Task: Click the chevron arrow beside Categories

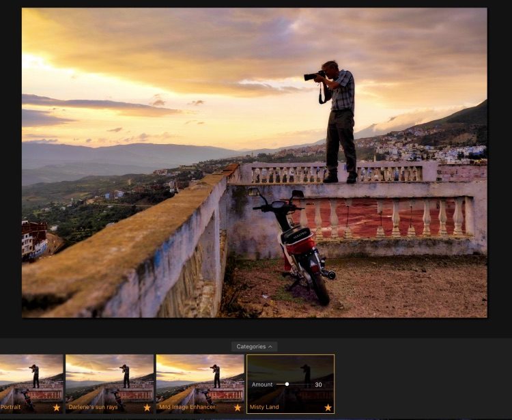Action: 270,346
